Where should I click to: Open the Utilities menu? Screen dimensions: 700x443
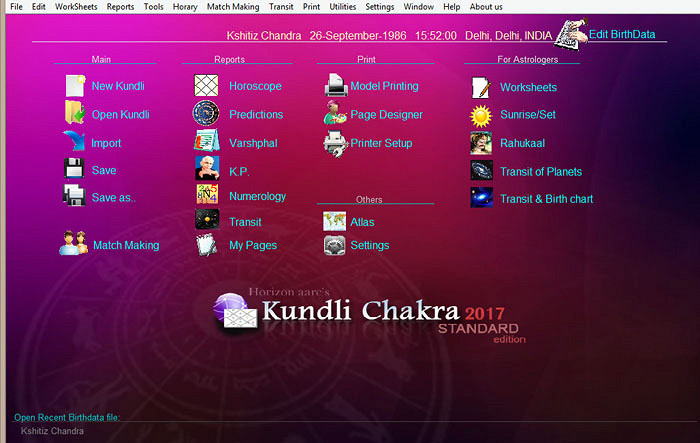coord(343,7)
